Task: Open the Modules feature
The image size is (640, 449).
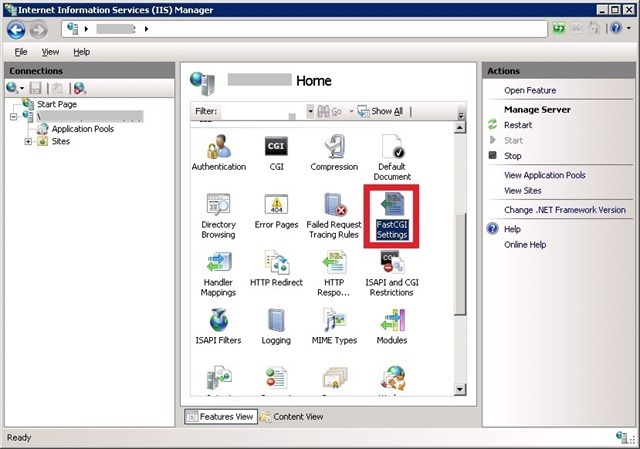Action: click(x=392, y=327)
